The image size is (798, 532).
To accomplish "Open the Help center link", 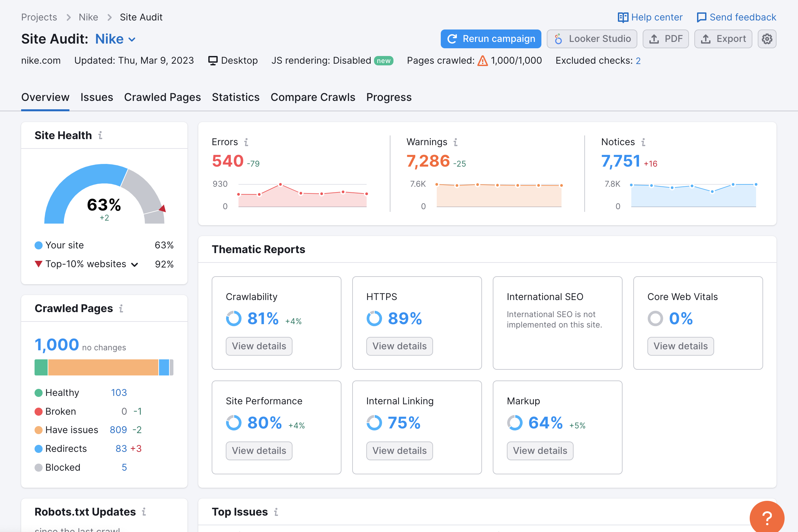I will point(650,17).
